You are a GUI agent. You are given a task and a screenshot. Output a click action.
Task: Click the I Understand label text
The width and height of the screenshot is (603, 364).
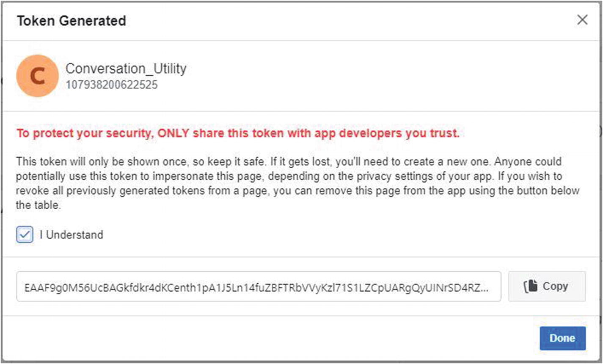72,235
